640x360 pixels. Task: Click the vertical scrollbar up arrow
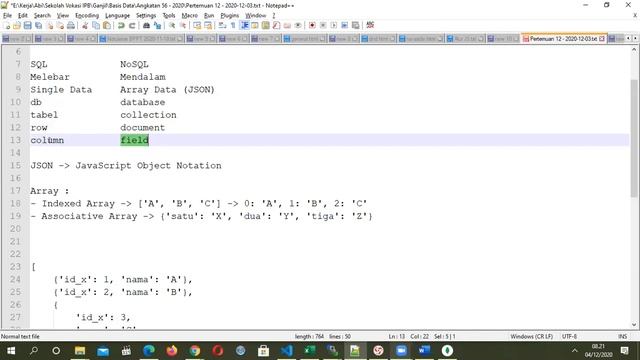(634, 49)
